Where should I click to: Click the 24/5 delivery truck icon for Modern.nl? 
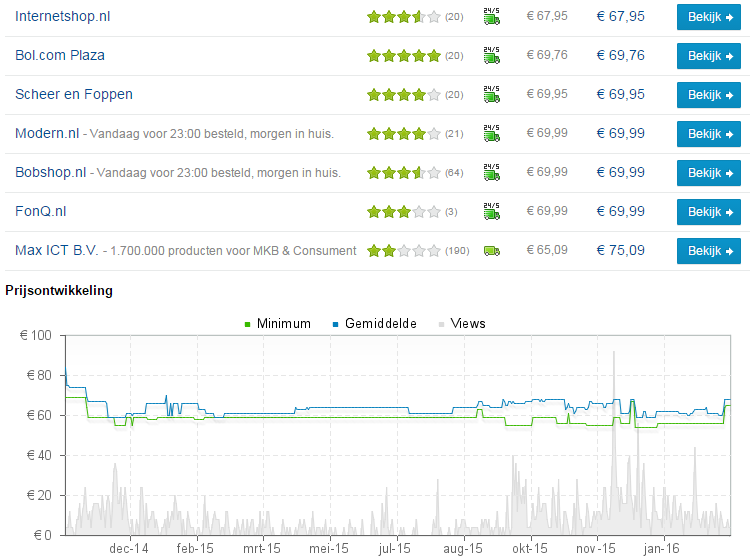point(492,133)
